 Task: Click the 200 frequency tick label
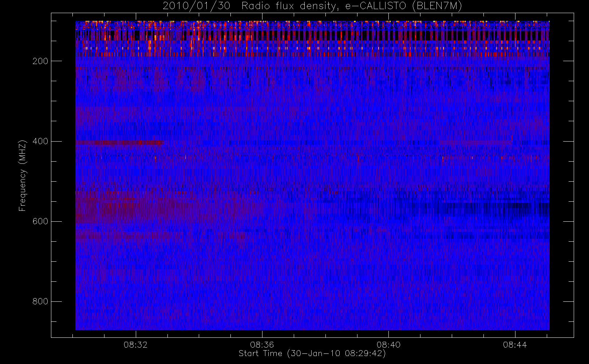coord(40,61)
